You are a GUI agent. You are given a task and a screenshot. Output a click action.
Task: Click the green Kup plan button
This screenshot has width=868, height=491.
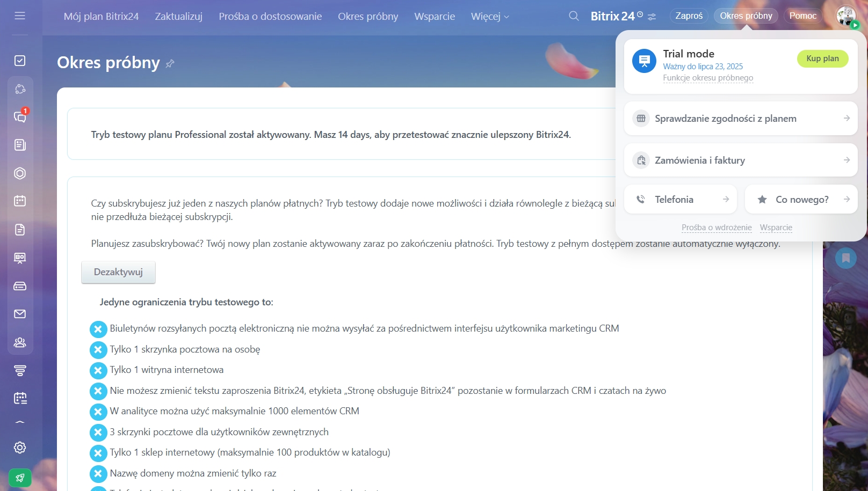click(822, 58)
